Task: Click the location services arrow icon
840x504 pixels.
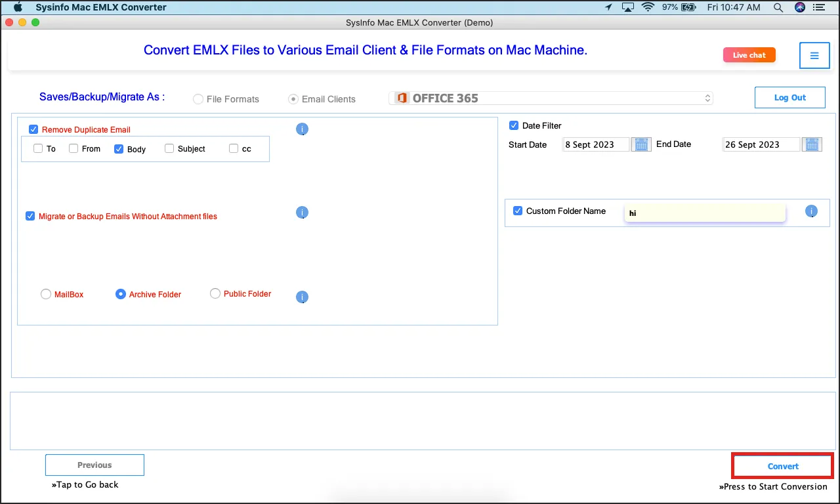Action: [609, 7]
